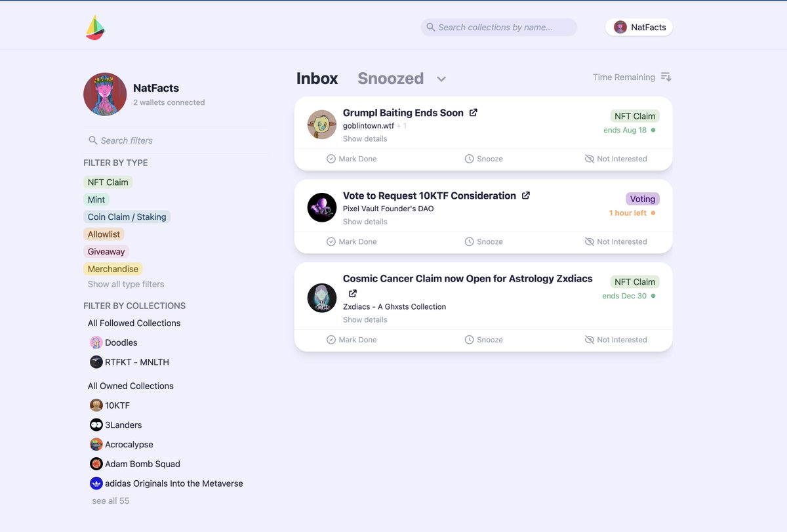Click RTFKT - MNLTH collection icon
This screenshot has height=532, width=787.
click(x=96, y=361)
